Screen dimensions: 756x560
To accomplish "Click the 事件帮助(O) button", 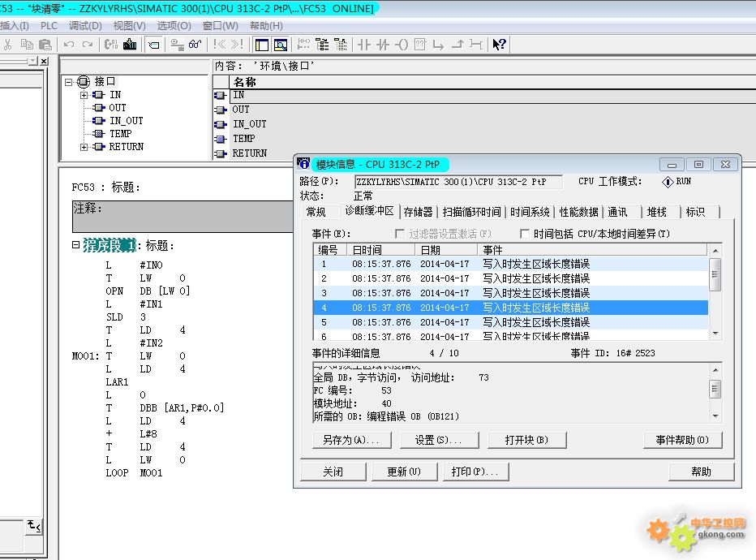I will pos(682,441).
